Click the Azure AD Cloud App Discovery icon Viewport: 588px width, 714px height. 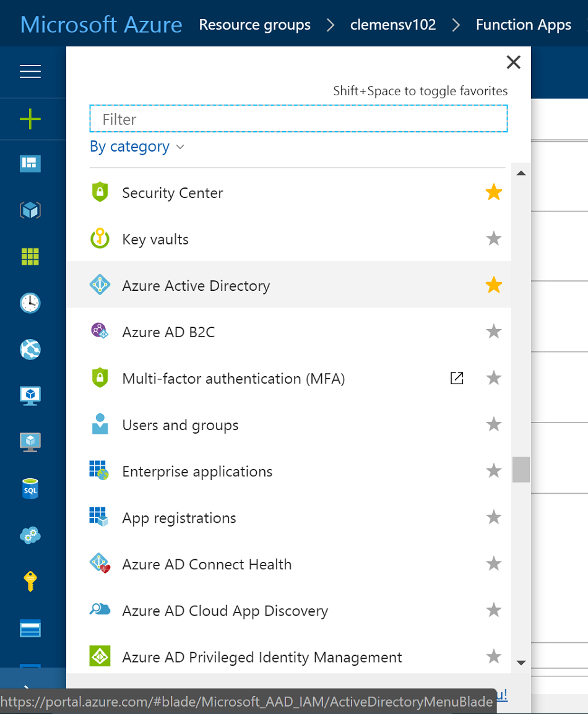(100, 609)
